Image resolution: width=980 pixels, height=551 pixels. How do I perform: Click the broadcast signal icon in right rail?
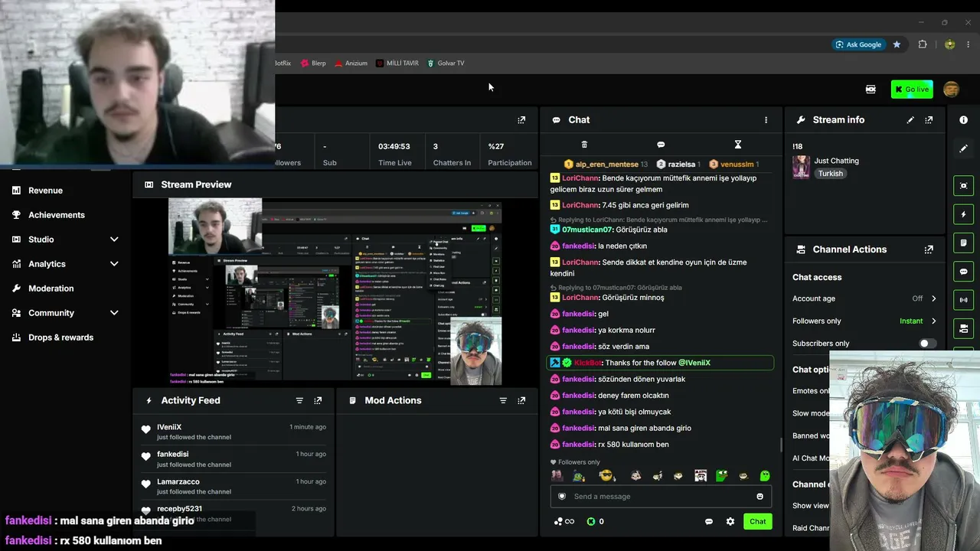pyautogui.click(x=963, y=300)
